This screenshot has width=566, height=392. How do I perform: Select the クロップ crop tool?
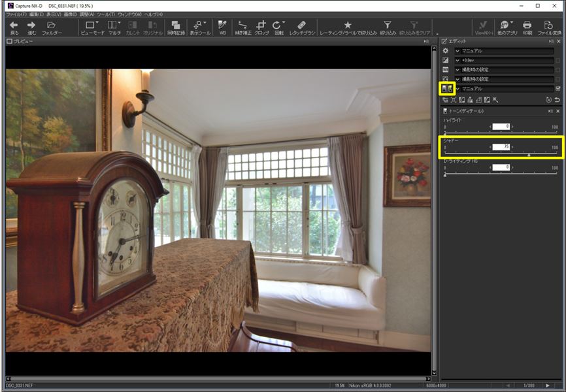click(x=261, y=27)
